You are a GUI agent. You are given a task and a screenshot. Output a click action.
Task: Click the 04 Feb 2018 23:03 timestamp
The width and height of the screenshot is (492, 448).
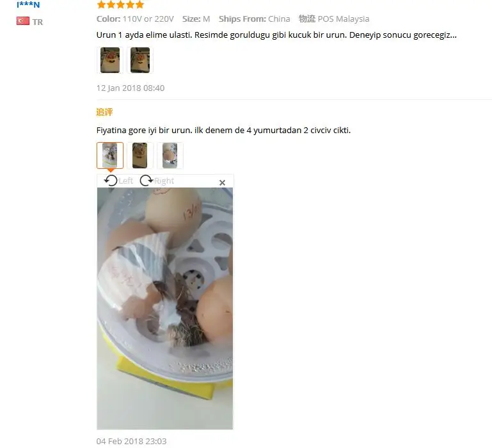tap(131, 441)
